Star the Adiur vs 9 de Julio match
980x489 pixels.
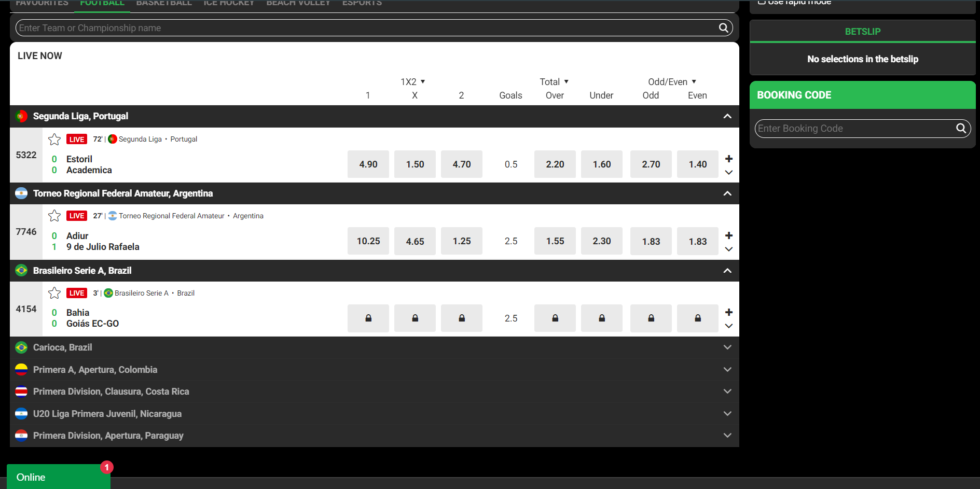54,216
